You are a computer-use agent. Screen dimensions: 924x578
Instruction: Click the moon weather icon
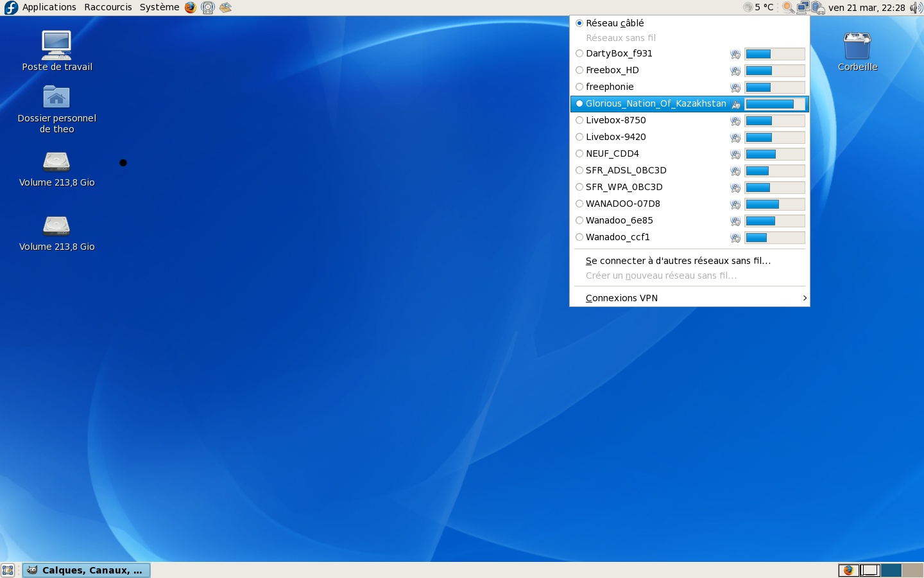point(748,8)
